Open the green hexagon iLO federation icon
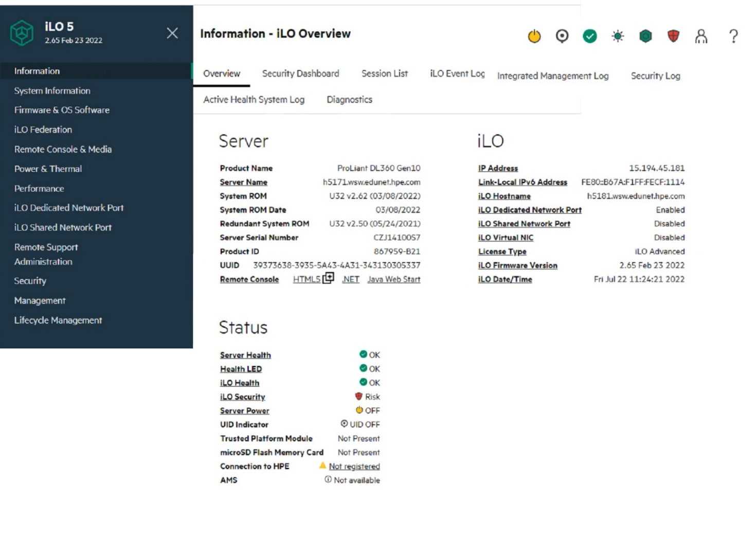 point(645,36)
